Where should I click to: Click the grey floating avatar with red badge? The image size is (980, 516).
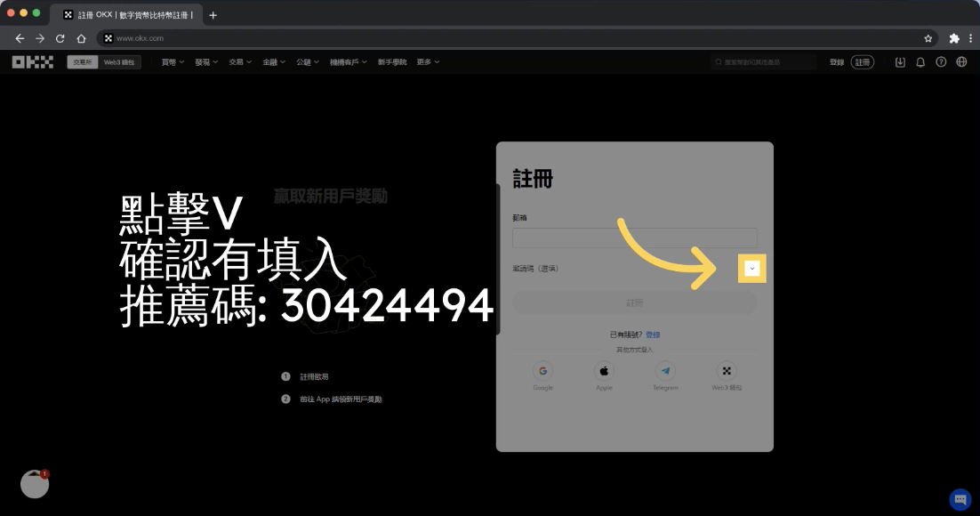35,484
